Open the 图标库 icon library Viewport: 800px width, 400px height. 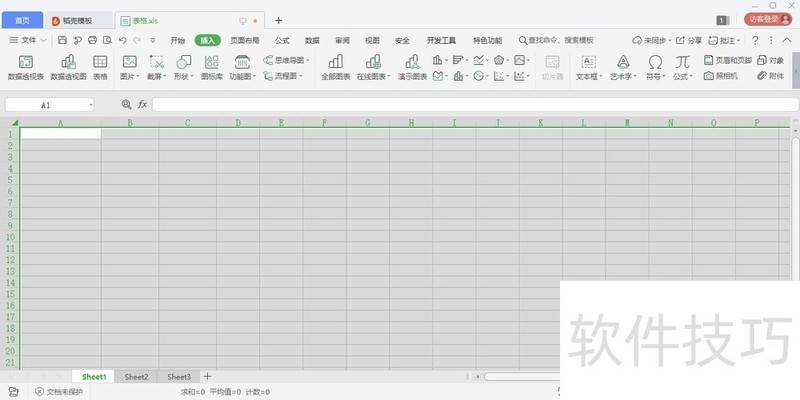click(211, 67)
